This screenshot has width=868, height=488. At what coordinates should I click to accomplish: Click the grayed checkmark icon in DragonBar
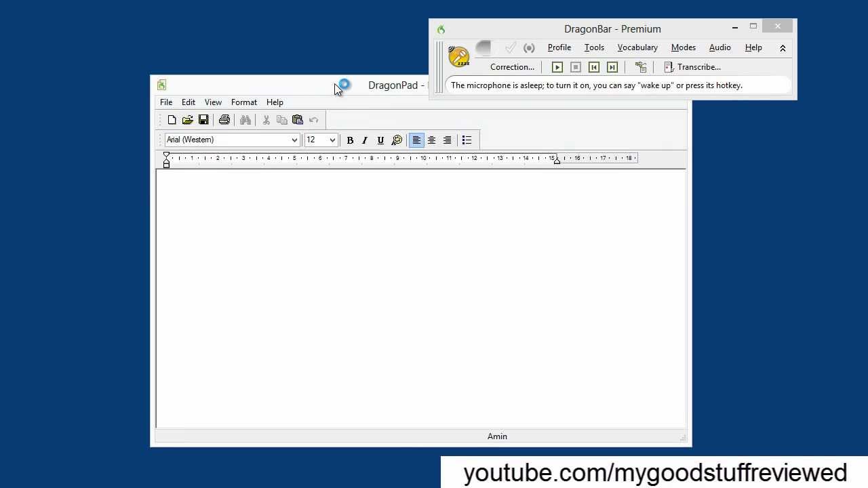click(510, 47)
